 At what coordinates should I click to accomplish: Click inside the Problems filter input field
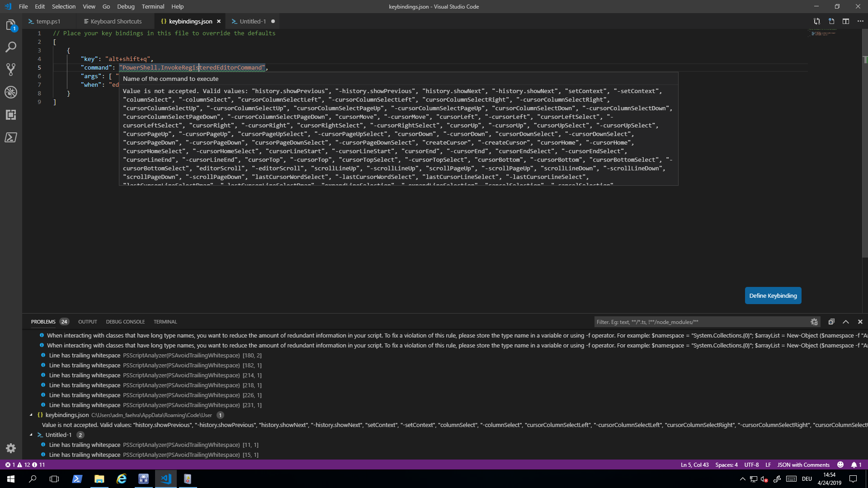click(701, 322)
